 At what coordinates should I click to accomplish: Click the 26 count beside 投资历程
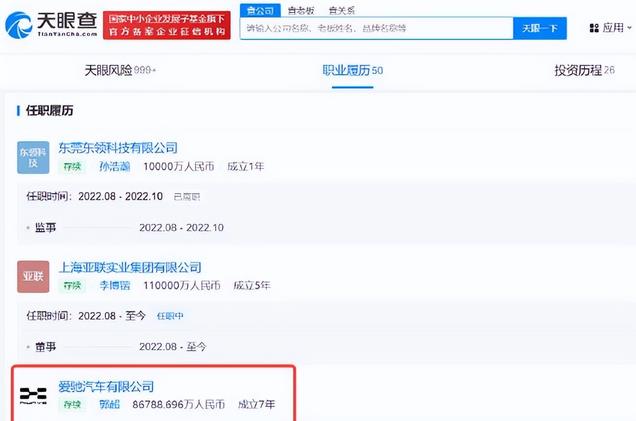click(609, 70)
